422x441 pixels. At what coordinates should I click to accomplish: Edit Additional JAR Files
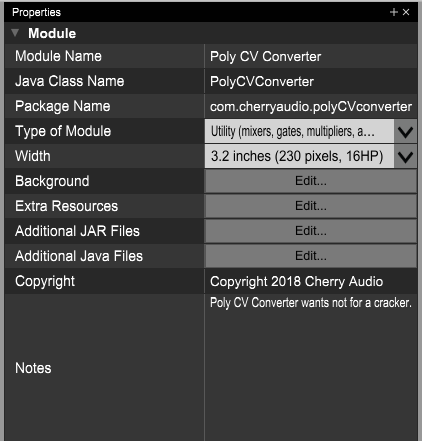[x=311, y=231]
